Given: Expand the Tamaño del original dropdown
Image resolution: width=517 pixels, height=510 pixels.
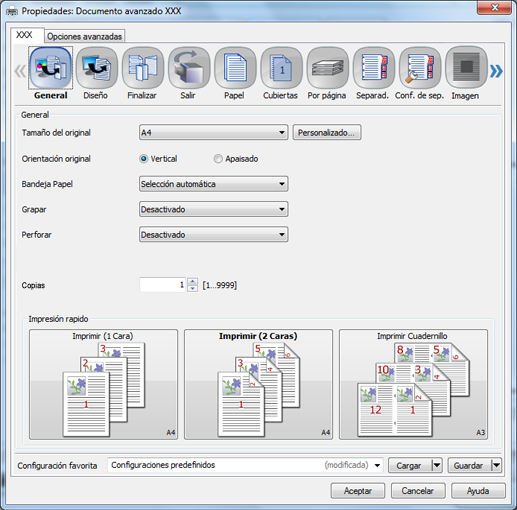Looking at the screenshot, I should click(x=213, y=133).
